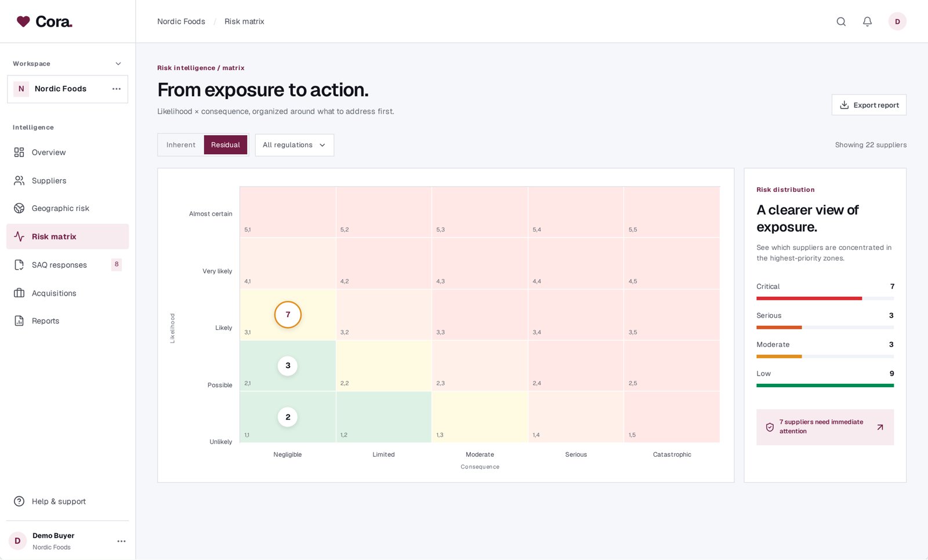928x560 pixels.
Task: Open SAQ responses page
Action: (67, 265)
